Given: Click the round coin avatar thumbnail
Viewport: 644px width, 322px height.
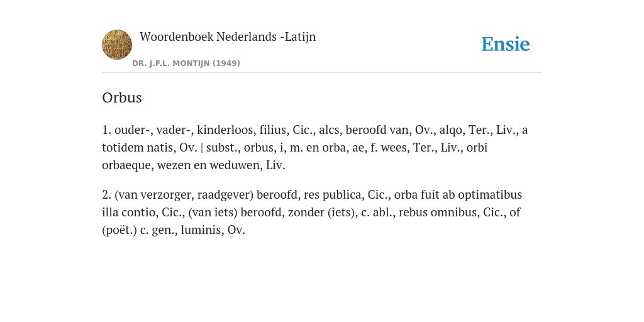Looking at the screenshot, I should [117, 45].
